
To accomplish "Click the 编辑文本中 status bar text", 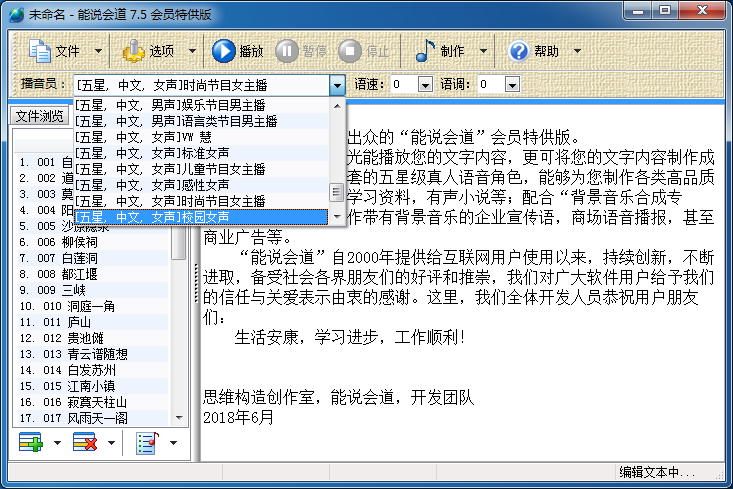I will [x=657, y=472].
